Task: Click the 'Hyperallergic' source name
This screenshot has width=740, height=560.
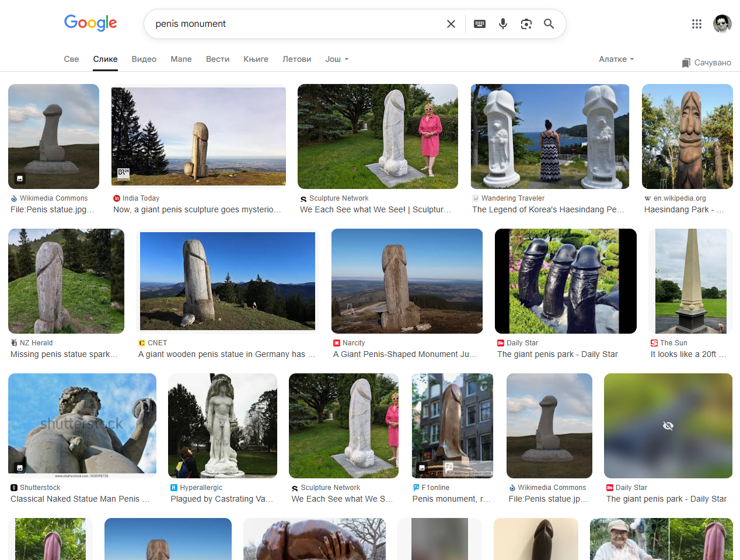Action: 201,488
